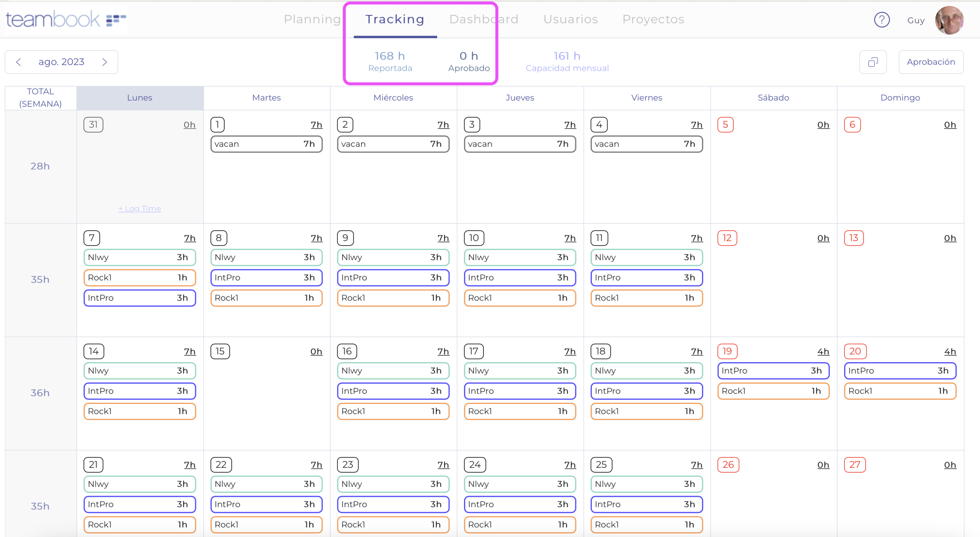Go to previous month arrow
980x537 pixels.
(18, 62)
